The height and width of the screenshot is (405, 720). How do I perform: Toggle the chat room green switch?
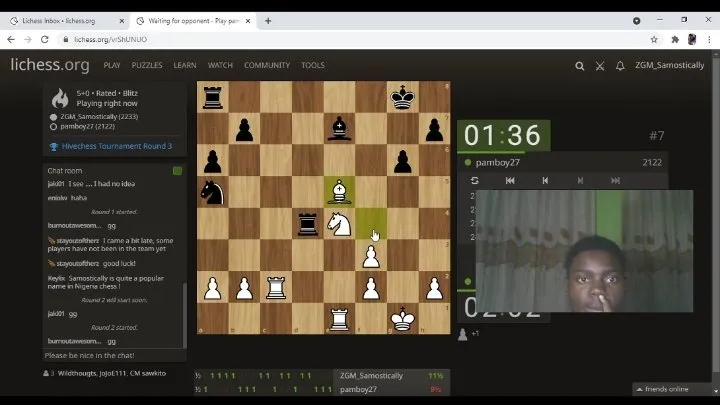pyautogui.click(x=177, y=171)
